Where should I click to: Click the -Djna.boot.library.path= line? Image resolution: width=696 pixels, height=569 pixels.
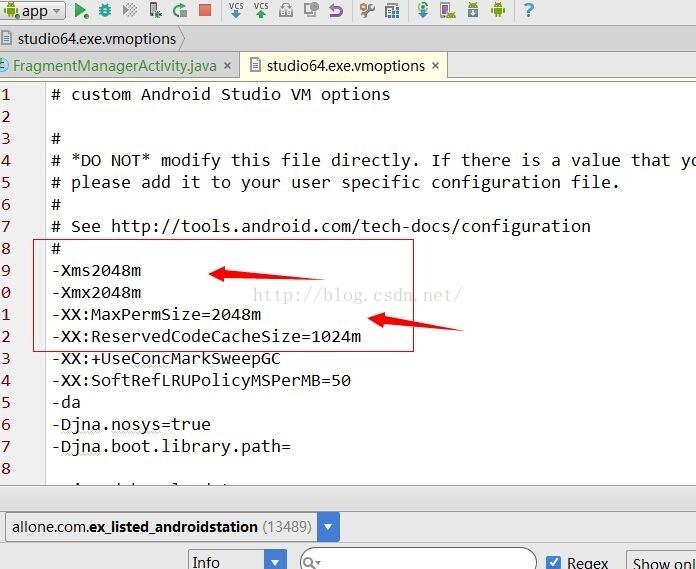(x=171, y=446)
